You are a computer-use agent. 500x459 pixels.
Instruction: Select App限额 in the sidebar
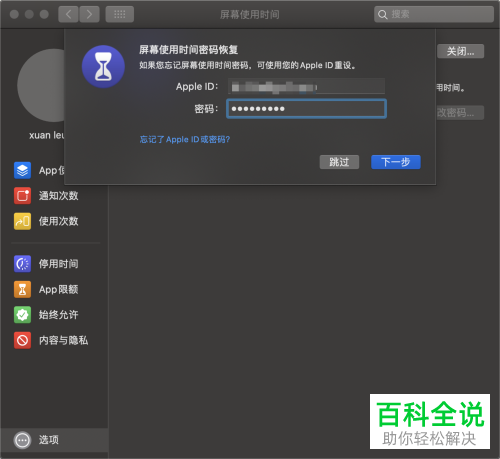coord(58,289)
